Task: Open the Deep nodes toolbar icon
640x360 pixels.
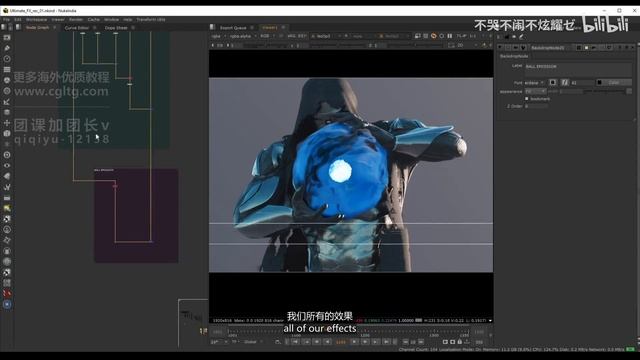Action: pos(7,155)
